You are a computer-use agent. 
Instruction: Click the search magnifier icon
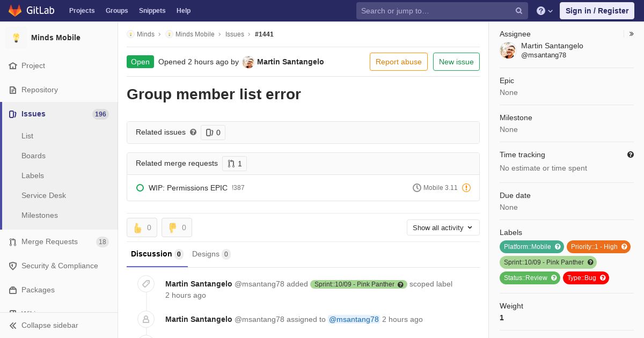[519, 11]
